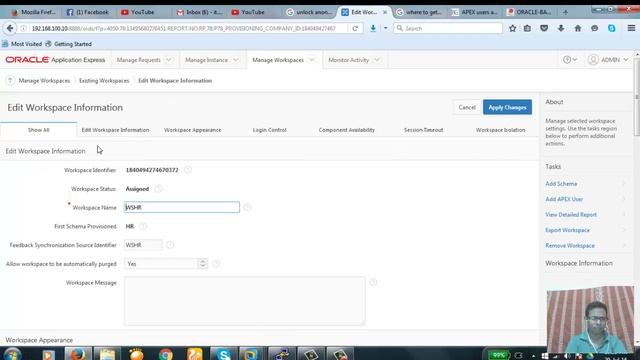This screenshot has width=640, height=360.
Task: Open Firefox from the taskbar
Action: tap(78, 354)
